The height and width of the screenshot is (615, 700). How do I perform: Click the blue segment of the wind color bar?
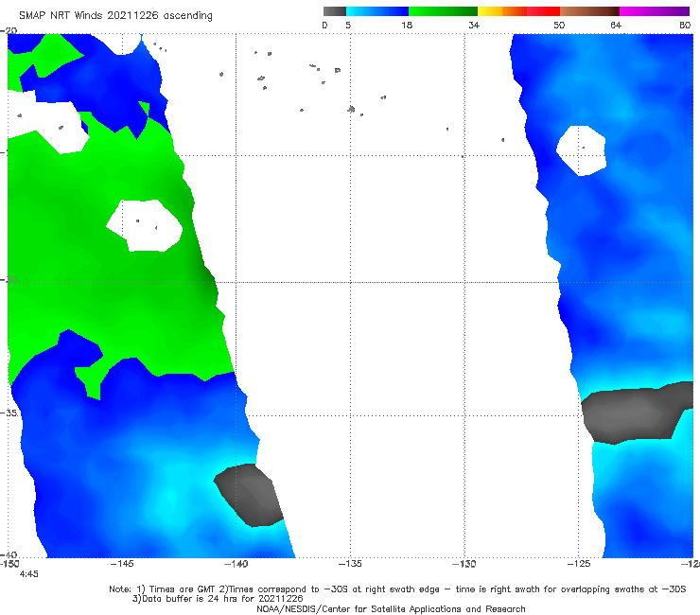377,11
